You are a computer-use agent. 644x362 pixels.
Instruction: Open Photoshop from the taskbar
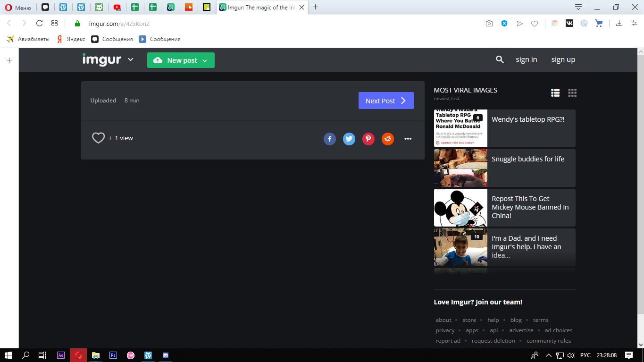113,355
